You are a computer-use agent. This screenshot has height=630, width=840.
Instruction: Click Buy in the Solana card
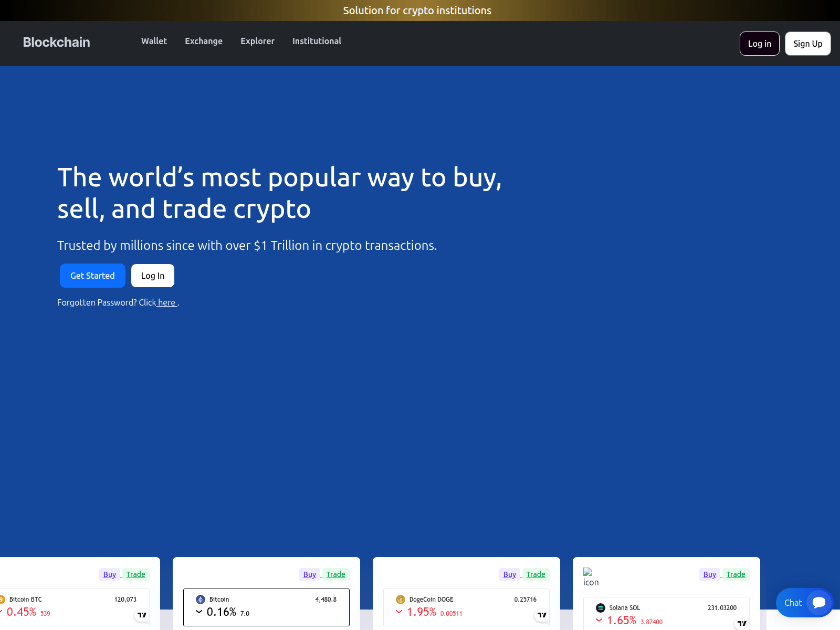click(710, 574)
